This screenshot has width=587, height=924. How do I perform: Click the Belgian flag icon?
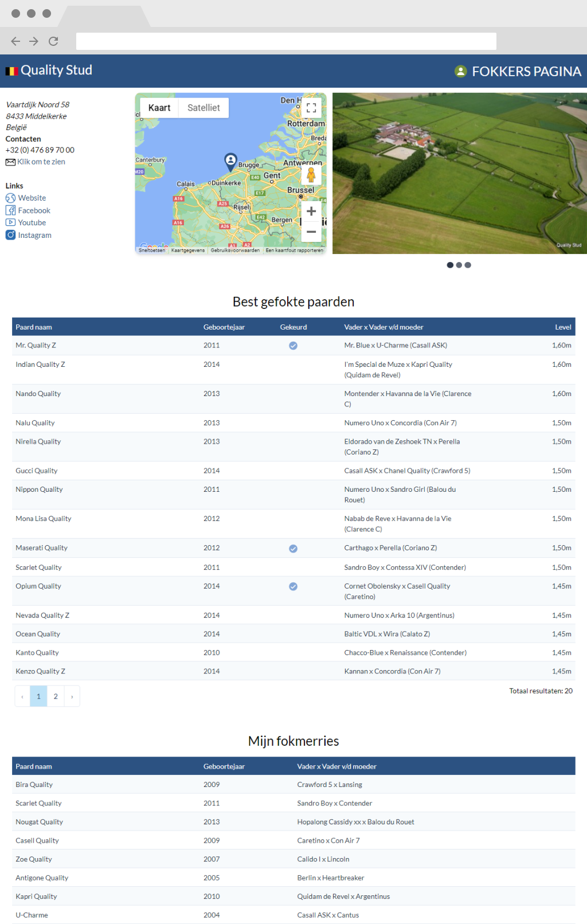pyautogui.click(x=12, y=71)
